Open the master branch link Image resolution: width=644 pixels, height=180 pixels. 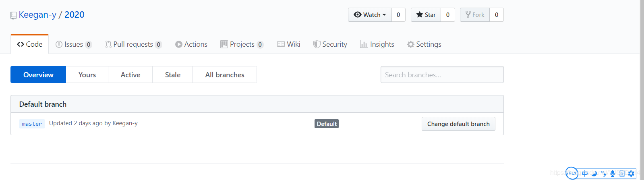(32, 124)
